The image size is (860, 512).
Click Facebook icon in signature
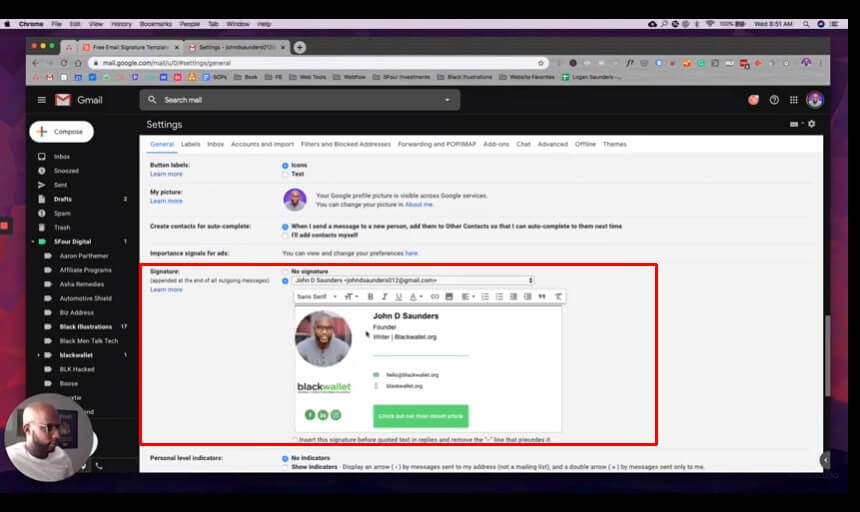click(310, 415)
